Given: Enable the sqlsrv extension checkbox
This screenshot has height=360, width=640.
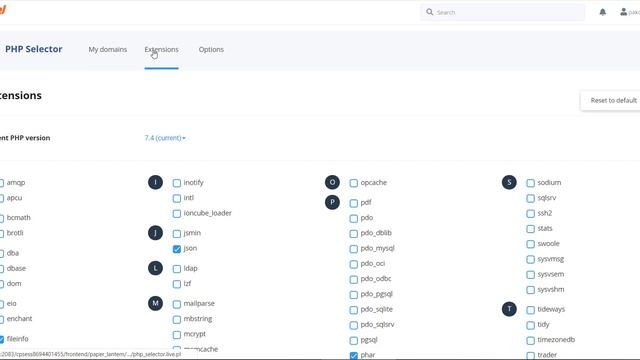Looking at the screenshot, I should 530,198.
